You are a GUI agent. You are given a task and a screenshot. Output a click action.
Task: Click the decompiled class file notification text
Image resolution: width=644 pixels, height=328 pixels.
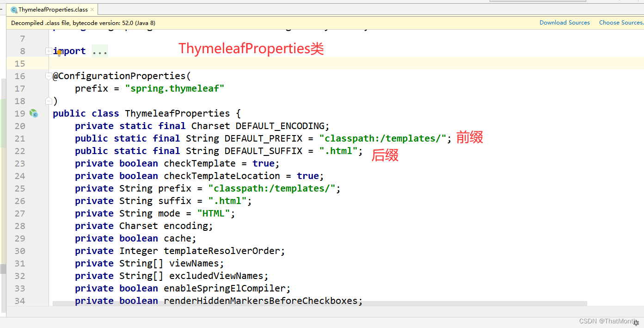tap(83, 23)
